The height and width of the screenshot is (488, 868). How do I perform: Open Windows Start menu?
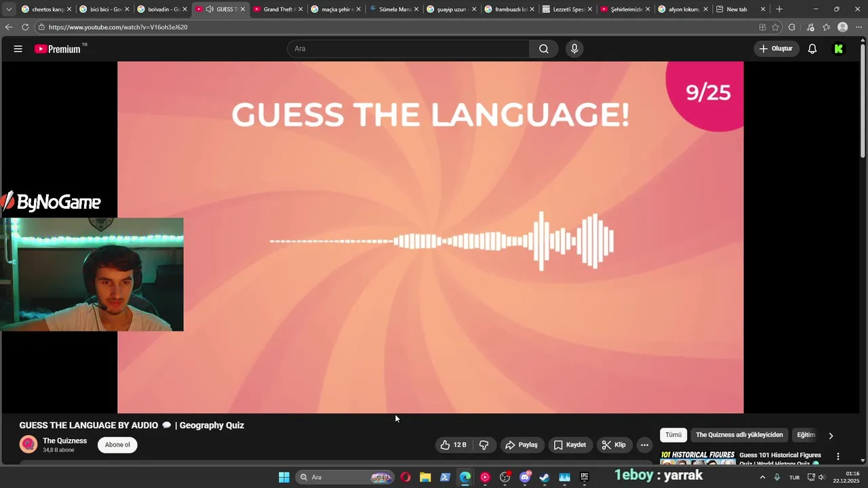[x=284, y=477]
